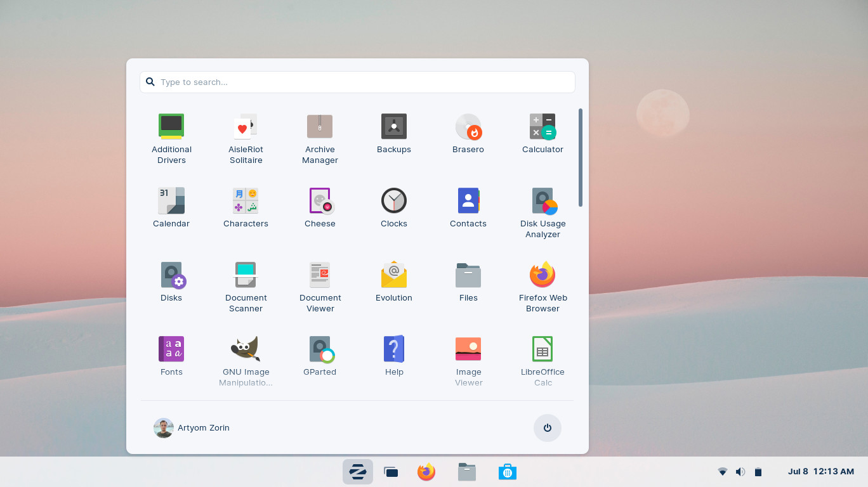Open the Clocks app

coord(394,207)
